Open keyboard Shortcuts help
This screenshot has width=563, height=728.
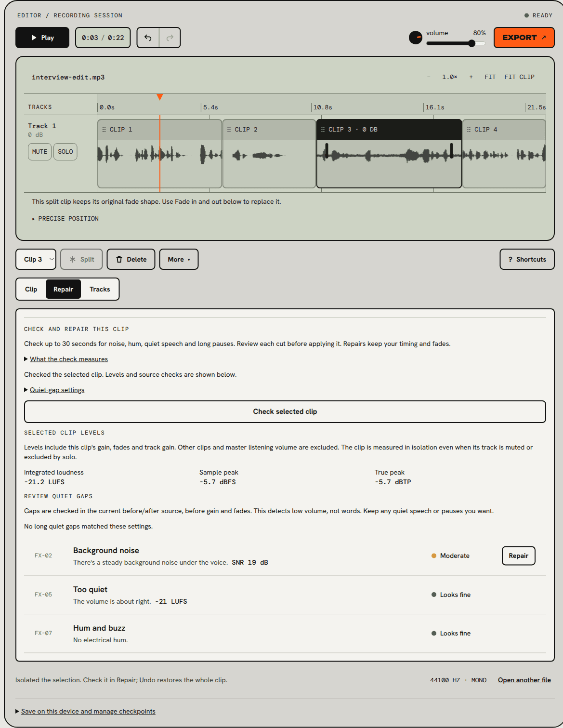[x=527, y=259]
